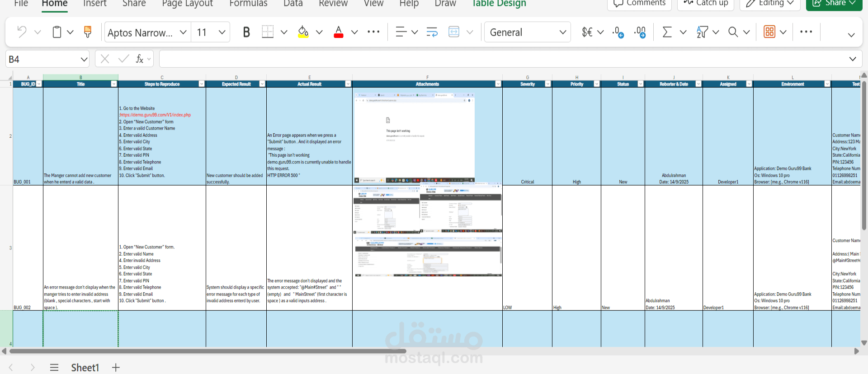This screenshot has width=868, height=374.
Task: Open the Title column filter
Action: coord(114,84)
